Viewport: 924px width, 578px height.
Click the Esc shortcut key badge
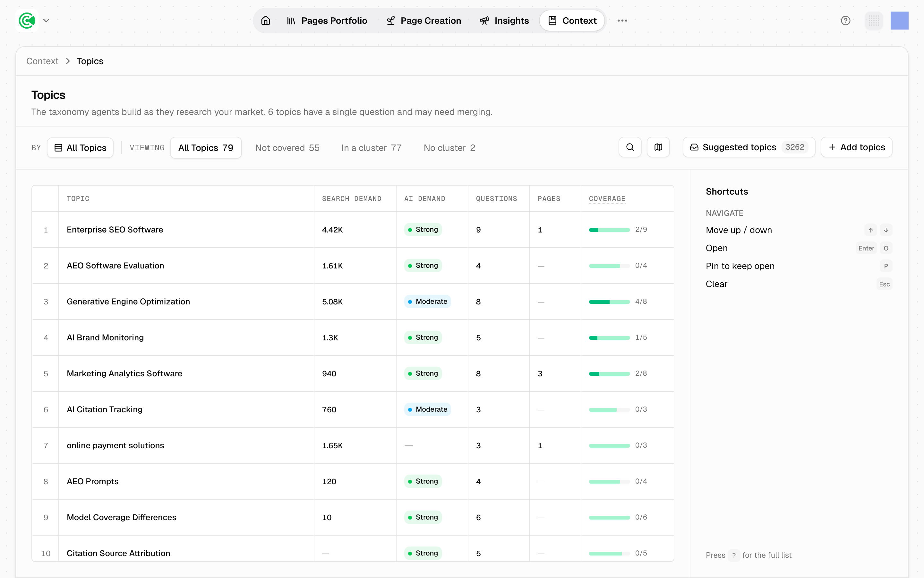click(884, 284)
